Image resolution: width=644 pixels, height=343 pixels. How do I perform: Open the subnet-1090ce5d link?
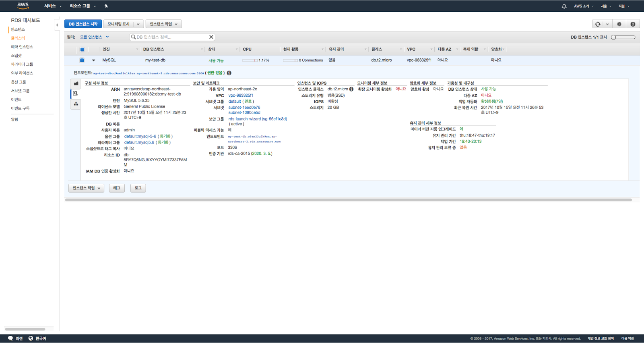click(244, 112)
